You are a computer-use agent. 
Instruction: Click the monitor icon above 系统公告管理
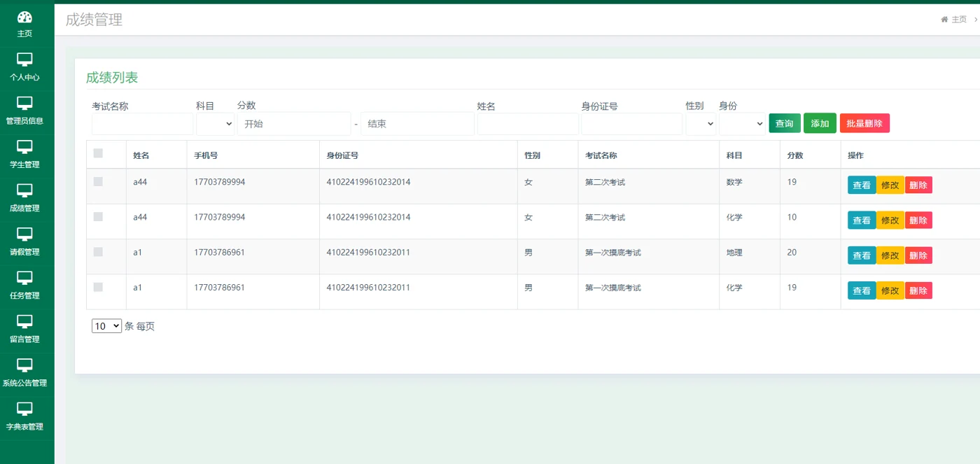click(24, 365)
